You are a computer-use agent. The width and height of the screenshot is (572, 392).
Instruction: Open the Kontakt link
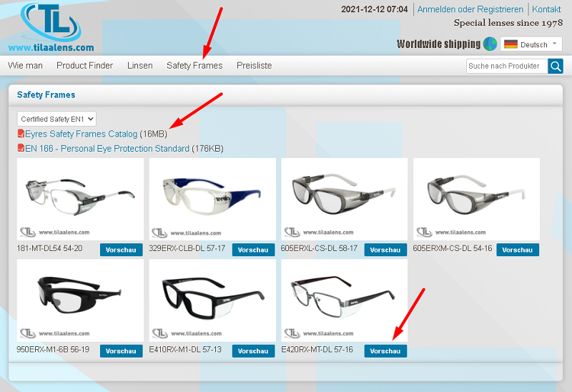(x=546, y=9)
